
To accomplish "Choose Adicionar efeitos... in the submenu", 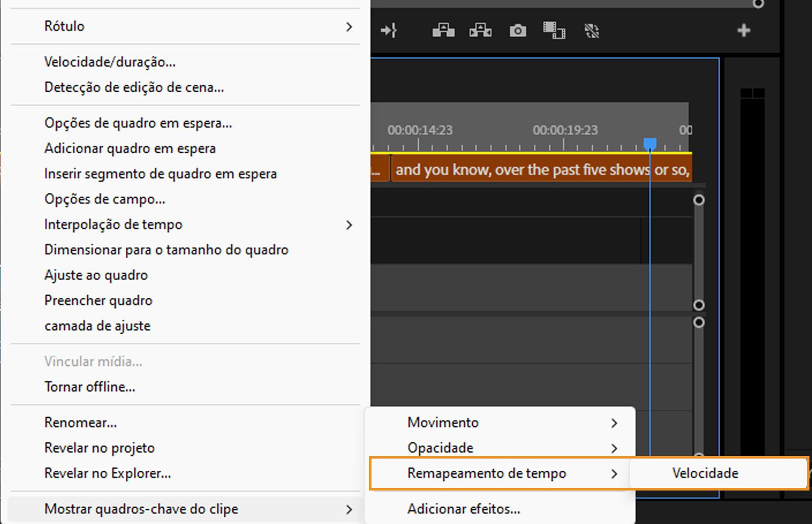I will (x=464, y=509).
